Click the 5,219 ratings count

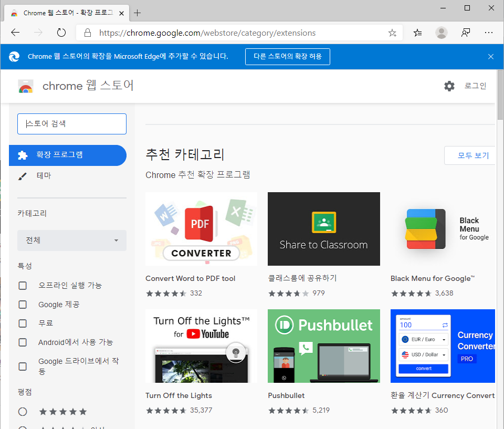321,410
